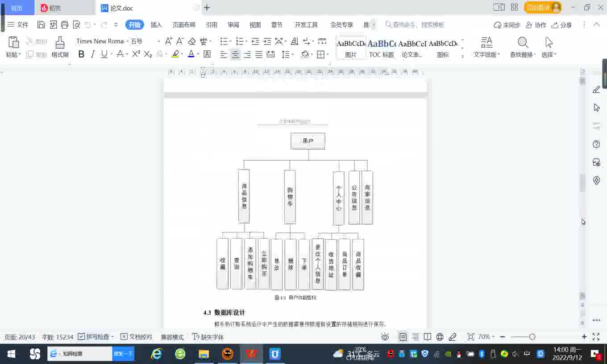Image resolution: width=607 pixels, height=364 pixels.
Task: Click 兼容模式 (Compatibility Mode) in the status bar
Action: 172,337
